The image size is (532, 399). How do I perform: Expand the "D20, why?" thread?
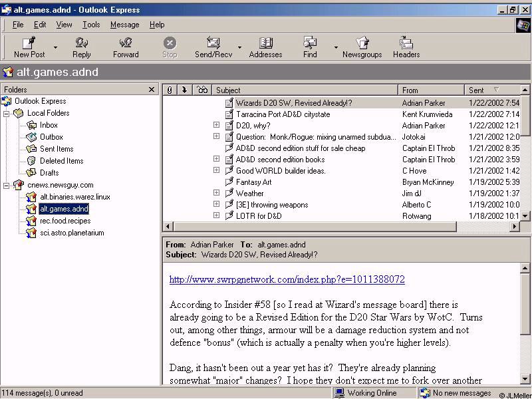[216, 125]
